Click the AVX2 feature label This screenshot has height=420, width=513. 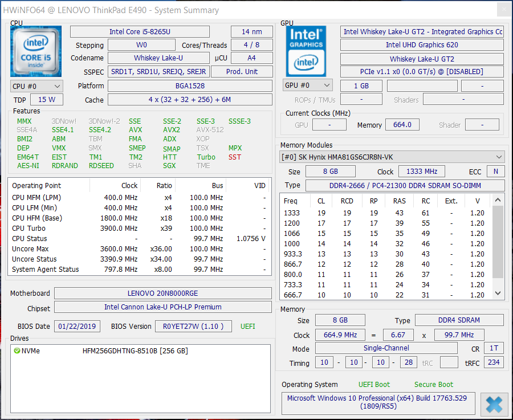coord(172,130)
